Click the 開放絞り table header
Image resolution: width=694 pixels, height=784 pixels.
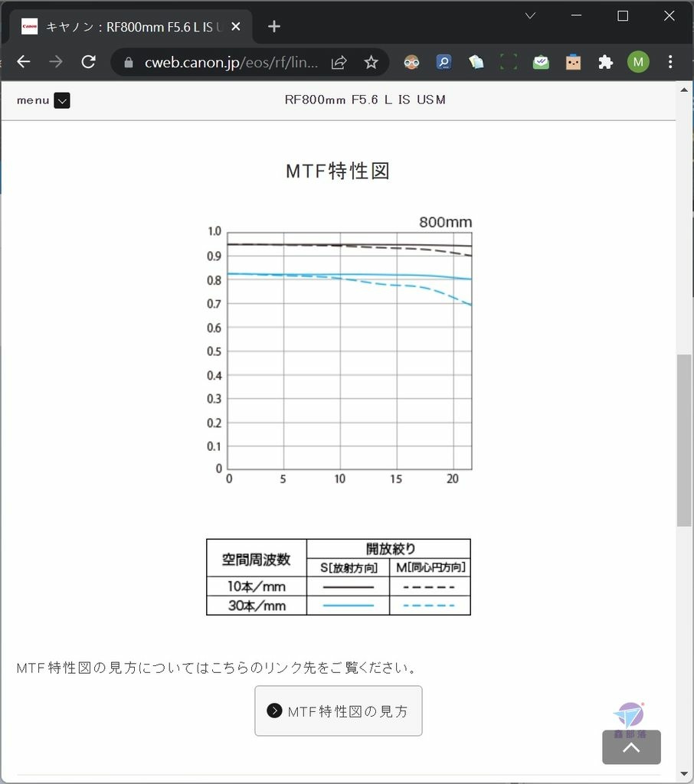391,548
